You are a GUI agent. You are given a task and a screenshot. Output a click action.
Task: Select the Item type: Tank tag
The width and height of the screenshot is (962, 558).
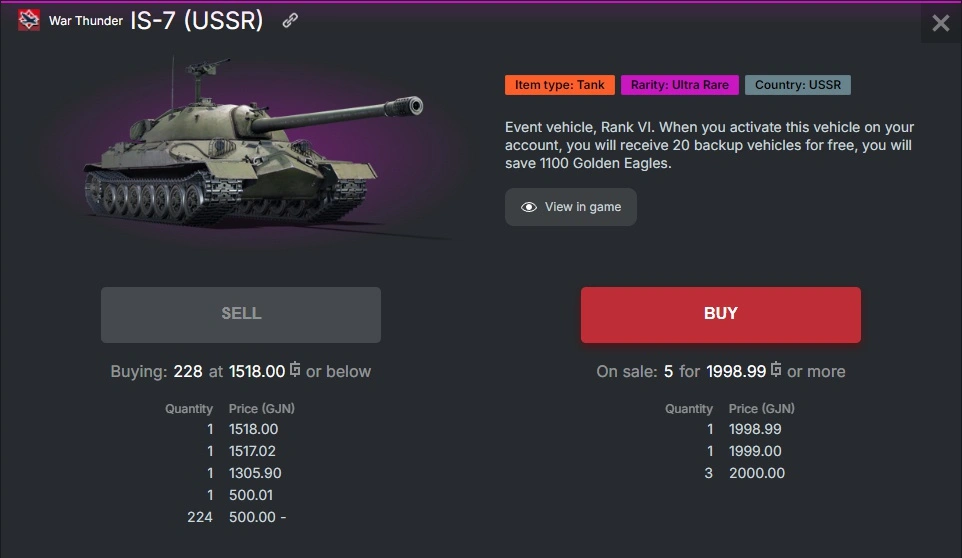coord(559,85)
